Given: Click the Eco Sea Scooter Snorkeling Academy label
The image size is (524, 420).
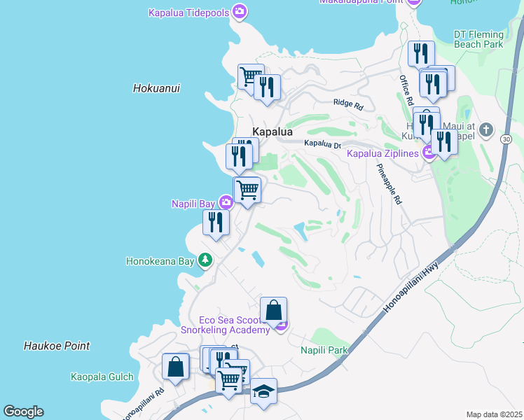Looking at the screenshot, I should (226, 325).
